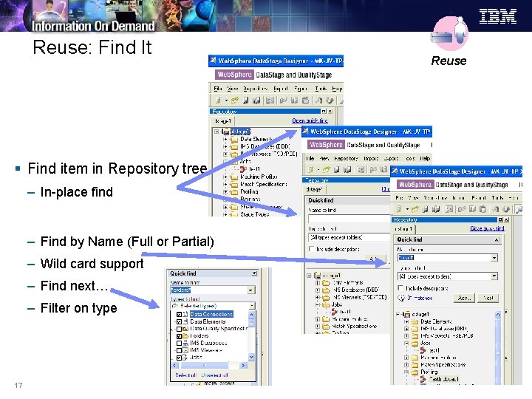The height and width of the screenshot is (399, 532).
Task: Click New icon in second Designer window toolbar
Action: (310, 169)
